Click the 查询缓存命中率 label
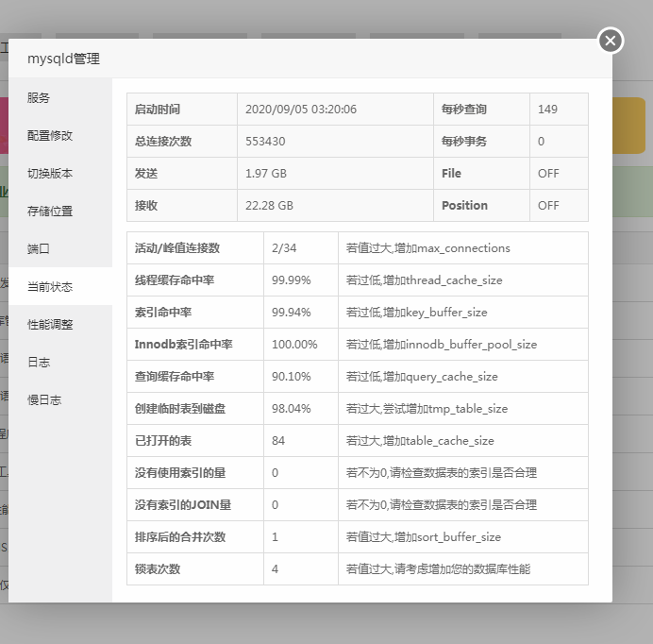The width and height of the screenshot is (653, 644). tap(175, 377)
